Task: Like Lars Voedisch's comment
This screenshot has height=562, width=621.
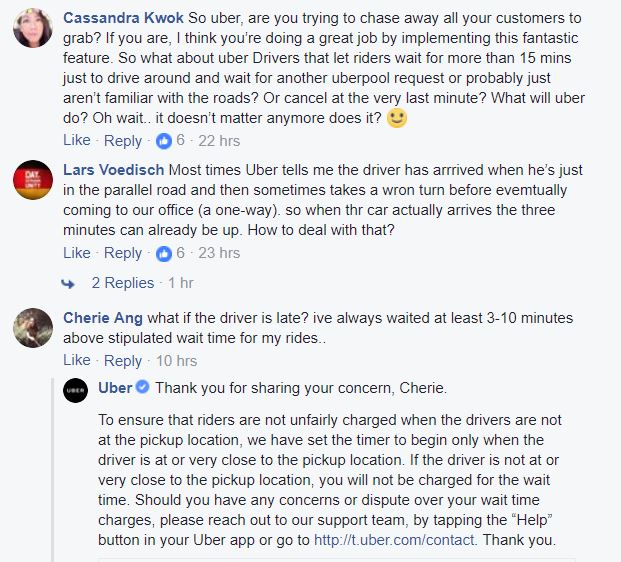Action: (77, 253)
